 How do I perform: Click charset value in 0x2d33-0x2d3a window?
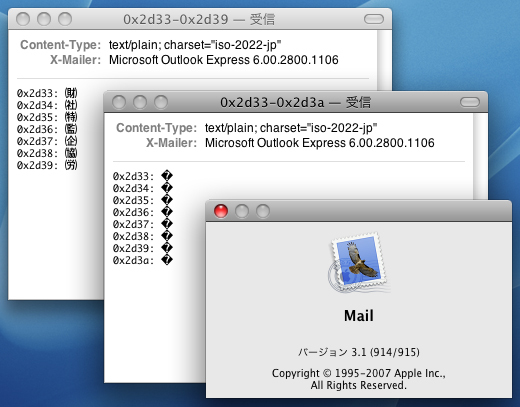(291, 128)
